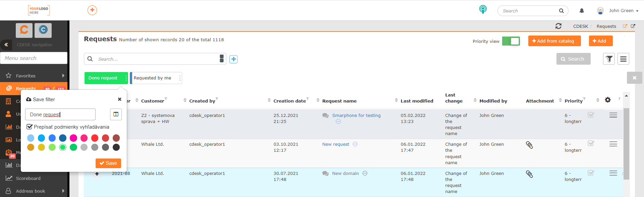
Task: Close the Save filter popup
Action: point(119,99)
